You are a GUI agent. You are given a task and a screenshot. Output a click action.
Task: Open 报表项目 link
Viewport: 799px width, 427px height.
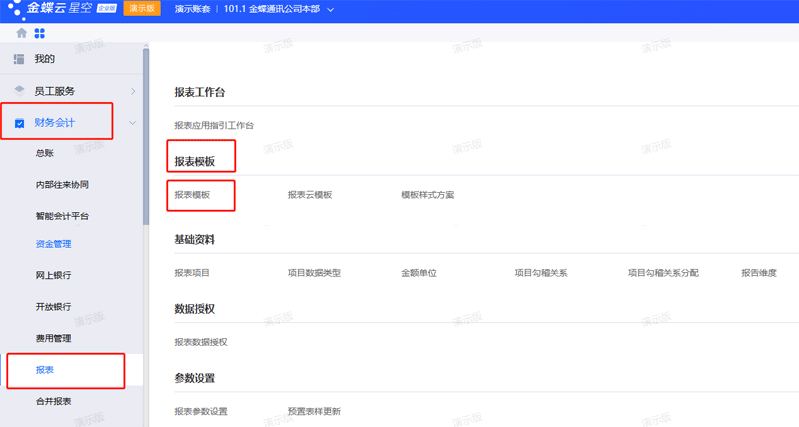click(x=192, y=273)
